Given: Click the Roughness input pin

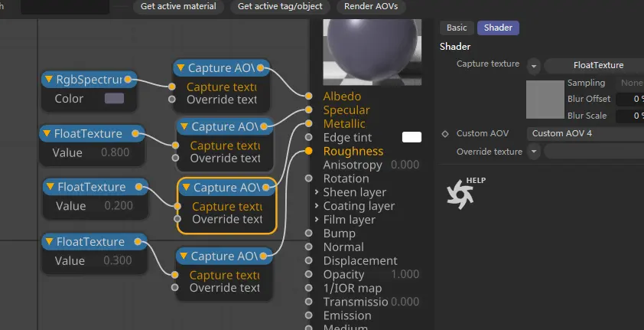Looking at the screenshot, I should [x=308, y=152].
